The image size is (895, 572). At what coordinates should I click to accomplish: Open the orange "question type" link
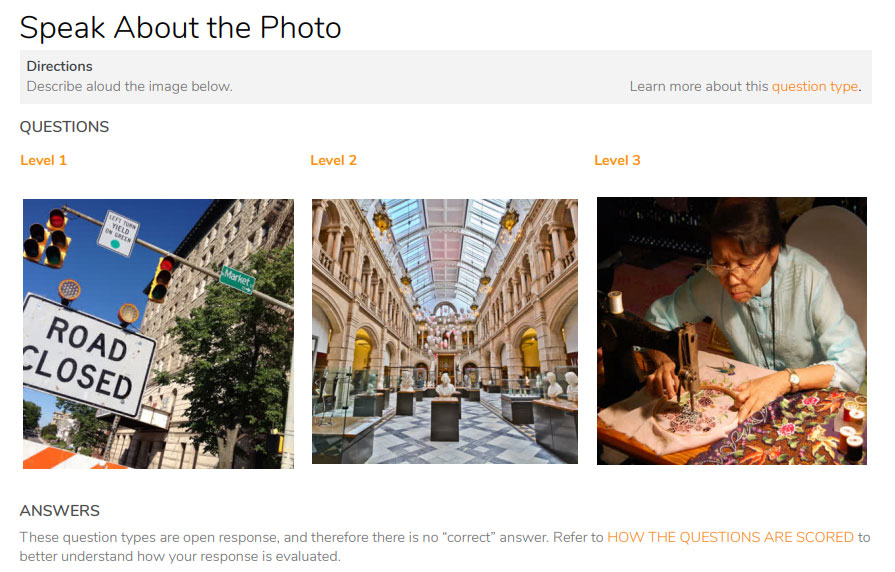[815, 86]
